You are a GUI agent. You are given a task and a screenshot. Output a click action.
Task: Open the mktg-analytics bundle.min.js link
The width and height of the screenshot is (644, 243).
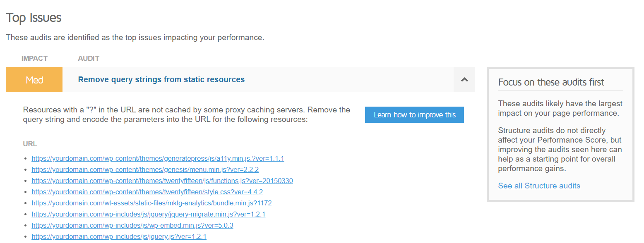[151, 203]
